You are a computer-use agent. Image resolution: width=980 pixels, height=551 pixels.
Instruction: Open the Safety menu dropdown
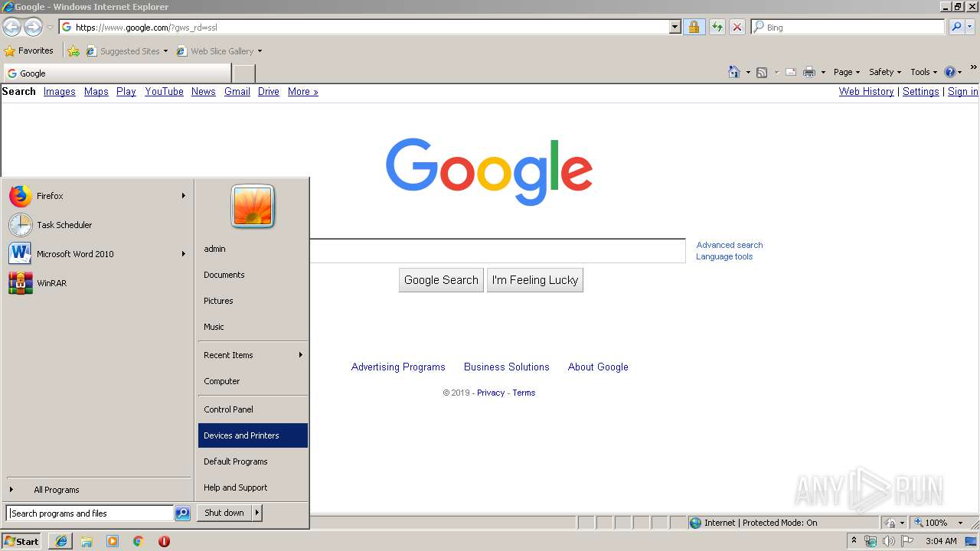(885, 72)
